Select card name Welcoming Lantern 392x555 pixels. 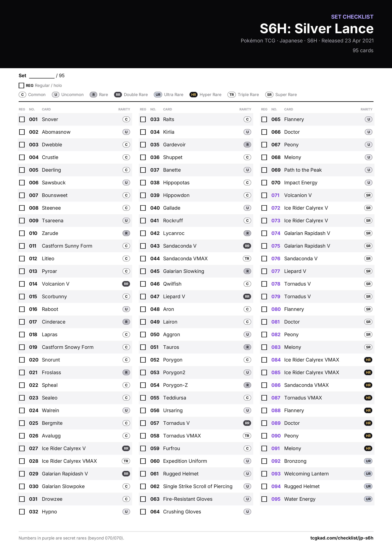tap(306, 474)
